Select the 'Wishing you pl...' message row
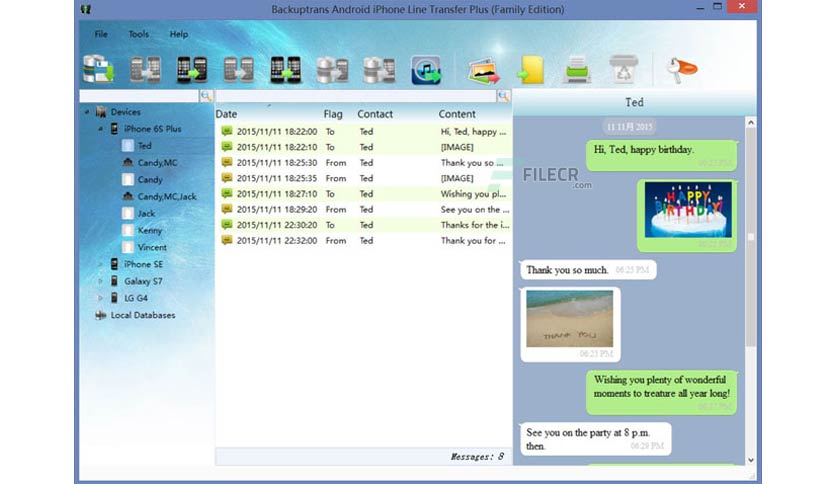836x484 pixels. (364, 193)
